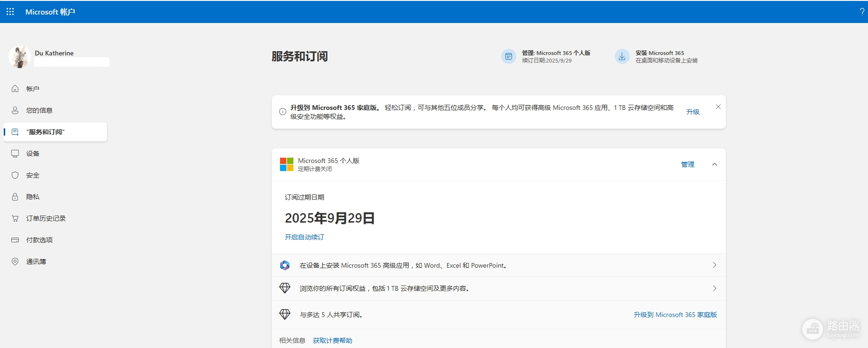The width and height of the screenshot is (868, 348).
Task: Click the calendar manage subscription icon
Action: coord(509,56)
